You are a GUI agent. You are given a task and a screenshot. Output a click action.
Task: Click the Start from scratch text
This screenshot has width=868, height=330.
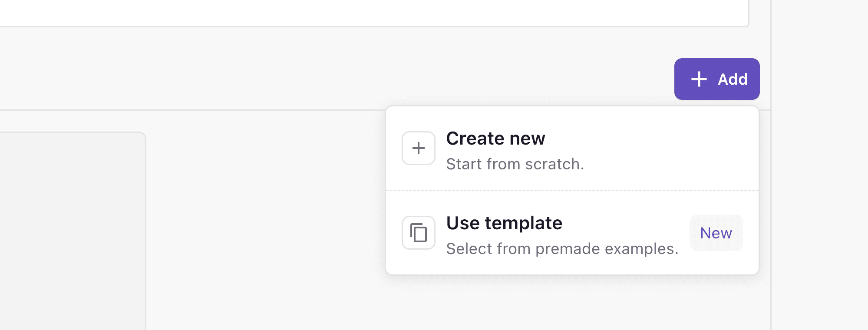[x=515, y=164]
